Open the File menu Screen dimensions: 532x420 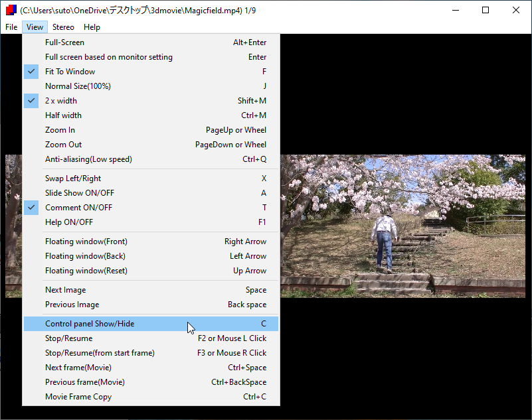(x=11, y=27)
